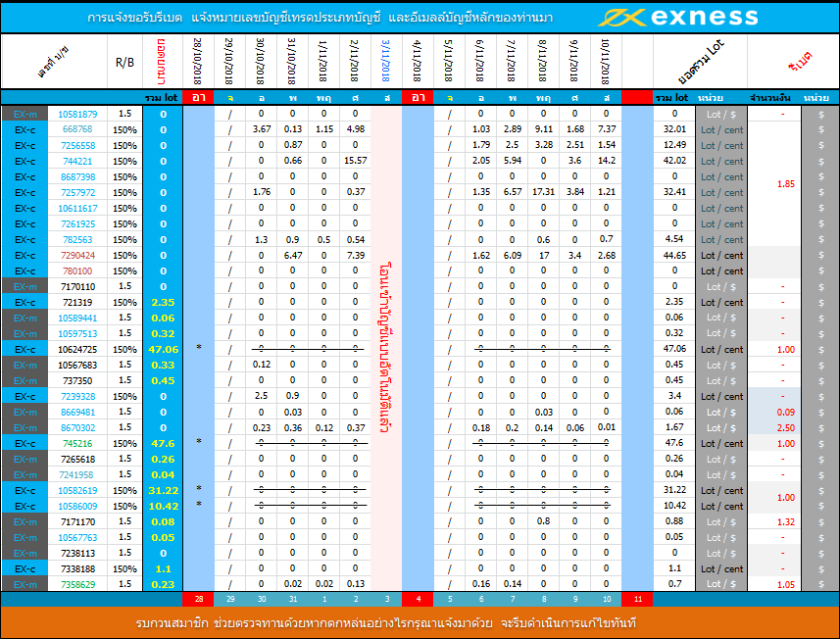The image size is (840, 639).
Task: Click green account number 7358629
Action: 77,584
